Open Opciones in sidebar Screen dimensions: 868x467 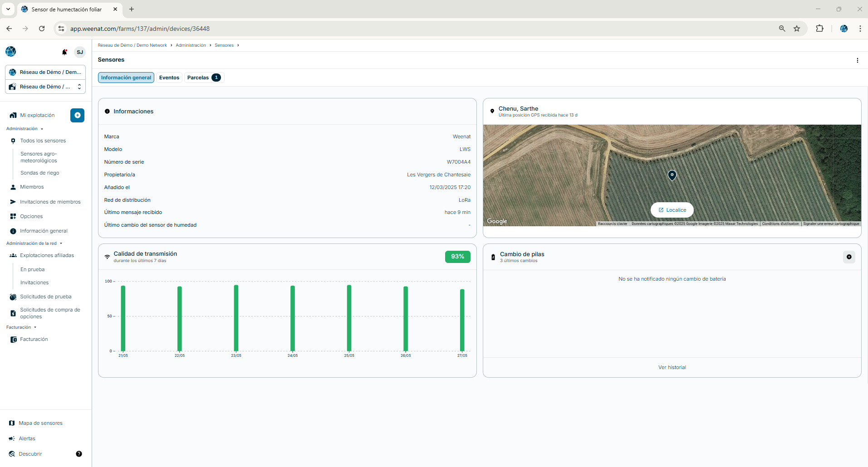pyautogui.click(x=31, y=216)
